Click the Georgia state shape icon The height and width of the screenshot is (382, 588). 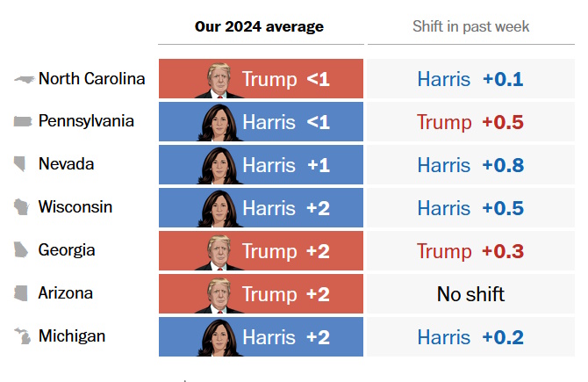[23, 250]
